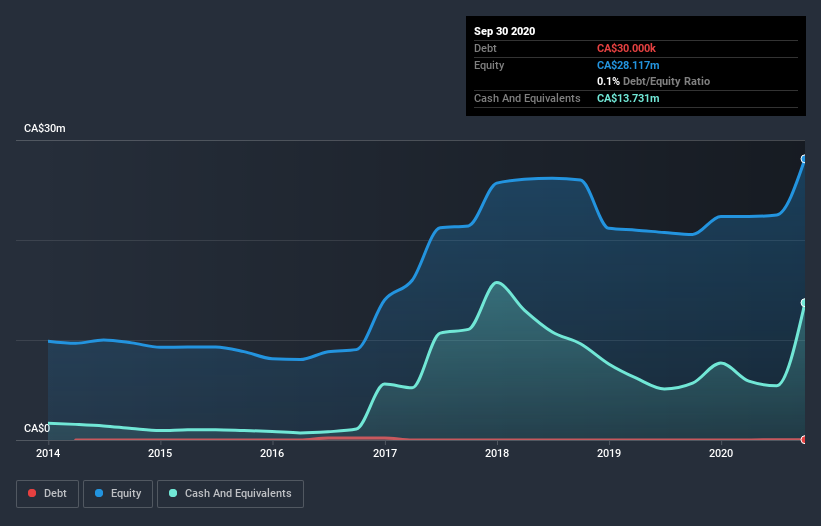
Task: Click the 2020 x-axis label
Action: 721,453
